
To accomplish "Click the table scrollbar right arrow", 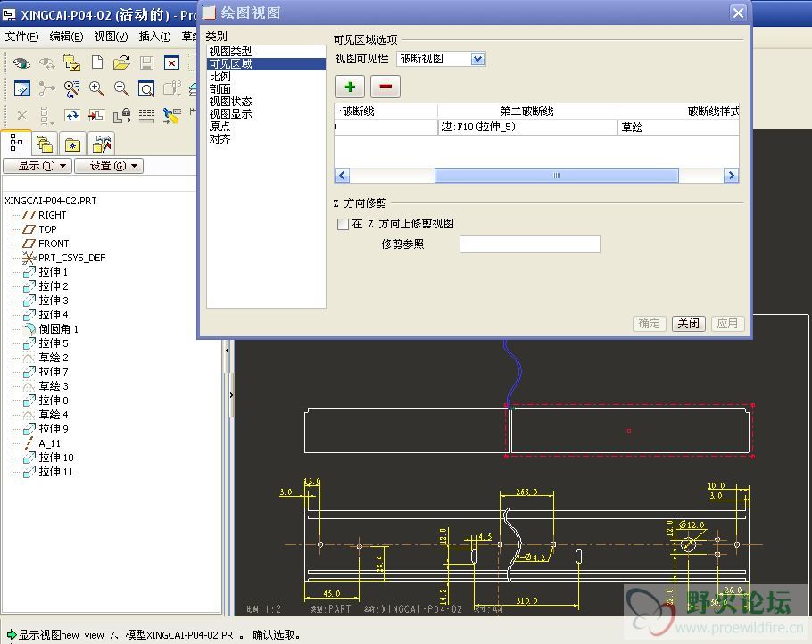I will pos(731,176).
